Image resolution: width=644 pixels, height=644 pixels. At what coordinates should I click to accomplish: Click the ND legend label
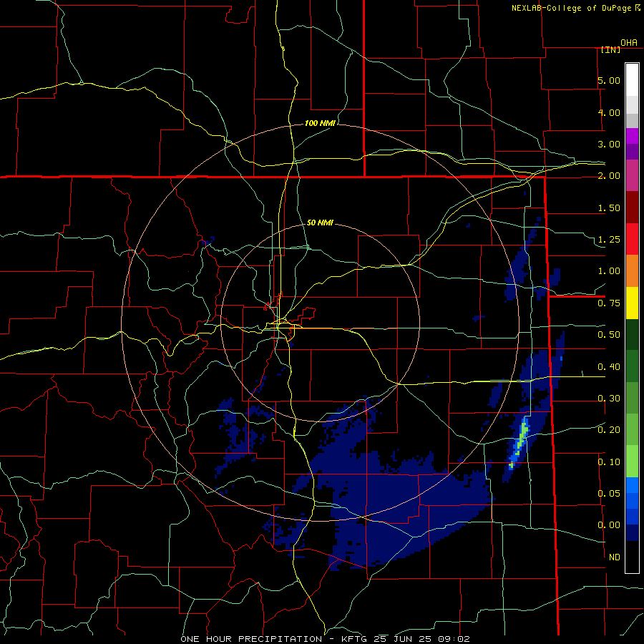click(615, 557)
